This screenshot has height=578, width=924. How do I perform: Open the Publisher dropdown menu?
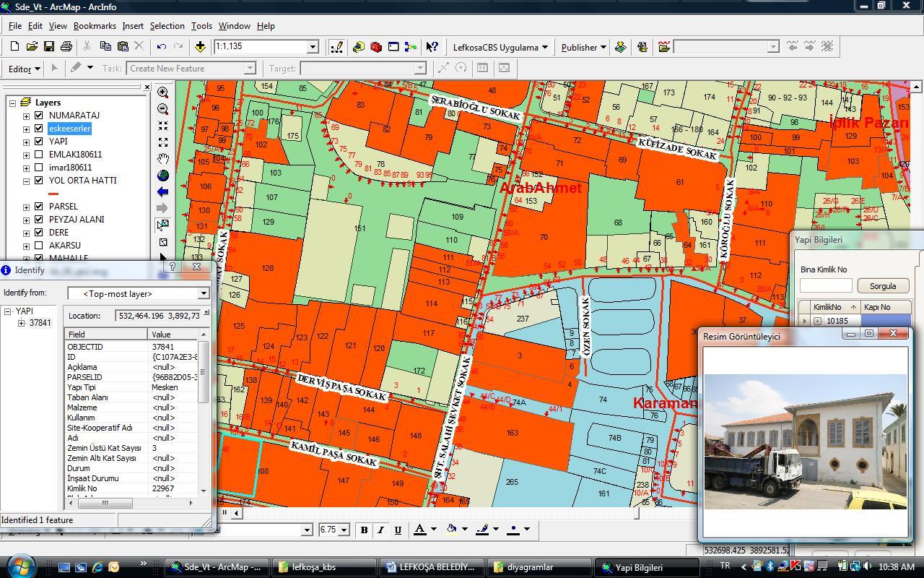[583, 47]
